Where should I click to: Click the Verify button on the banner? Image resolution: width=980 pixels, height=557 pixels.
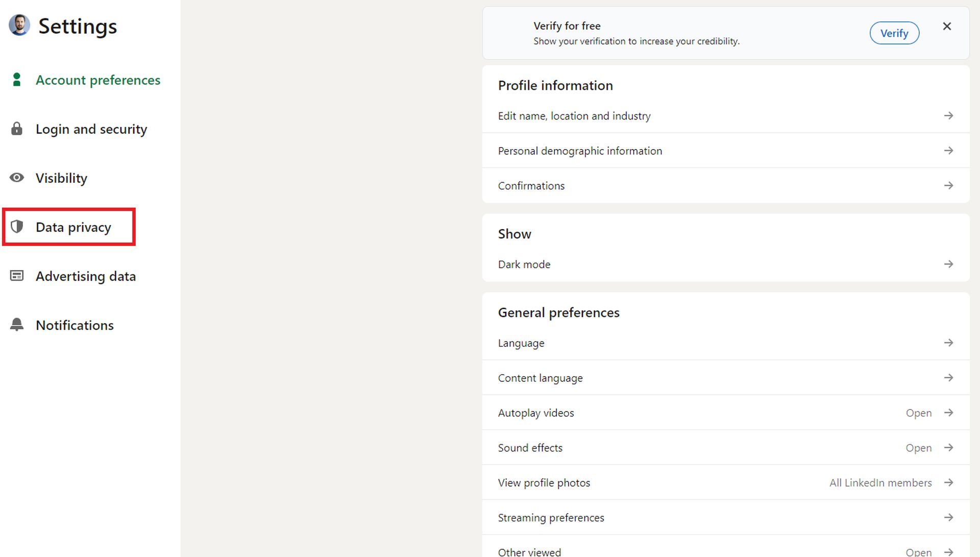click(894, 32)
